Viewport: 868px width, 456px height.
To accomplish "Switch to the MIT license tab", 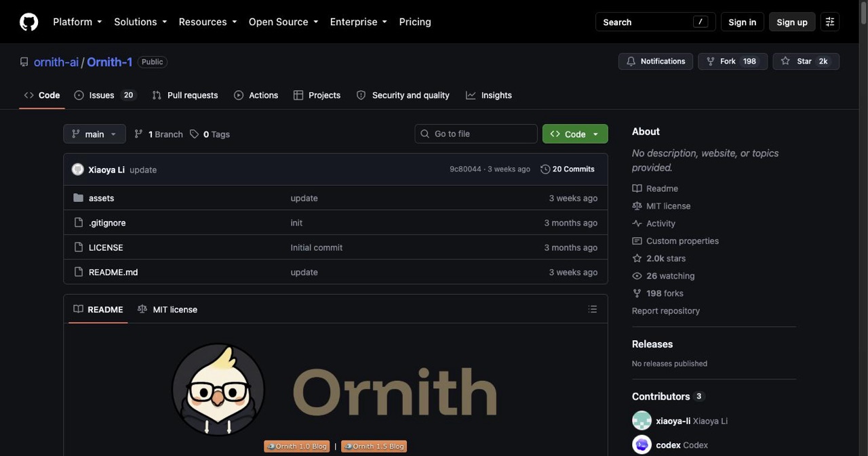I will pos(167,309).
